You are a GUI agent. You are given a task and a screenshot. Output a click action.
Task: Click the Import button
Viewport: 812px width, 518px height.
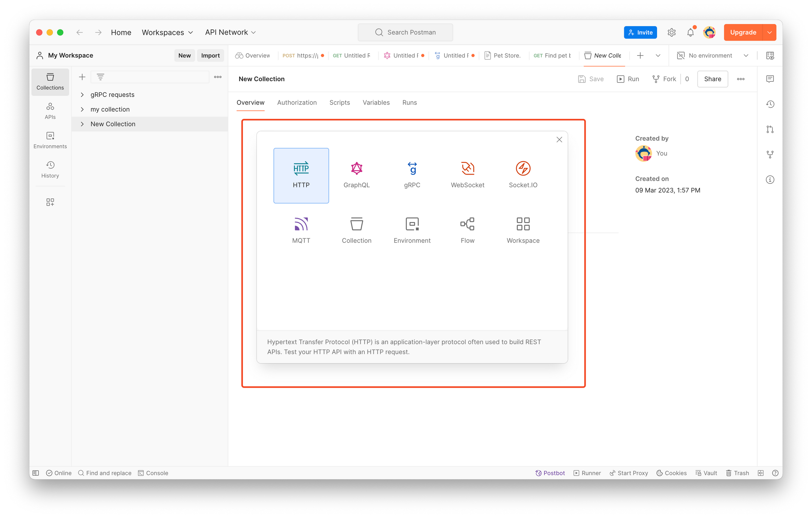tap(210, 55)
